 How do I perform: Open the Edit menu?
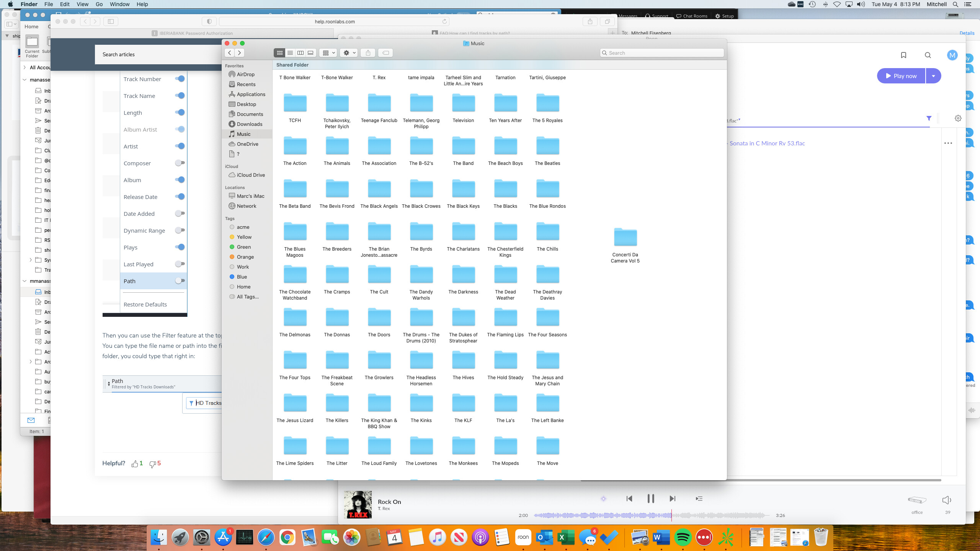(65, 4)
